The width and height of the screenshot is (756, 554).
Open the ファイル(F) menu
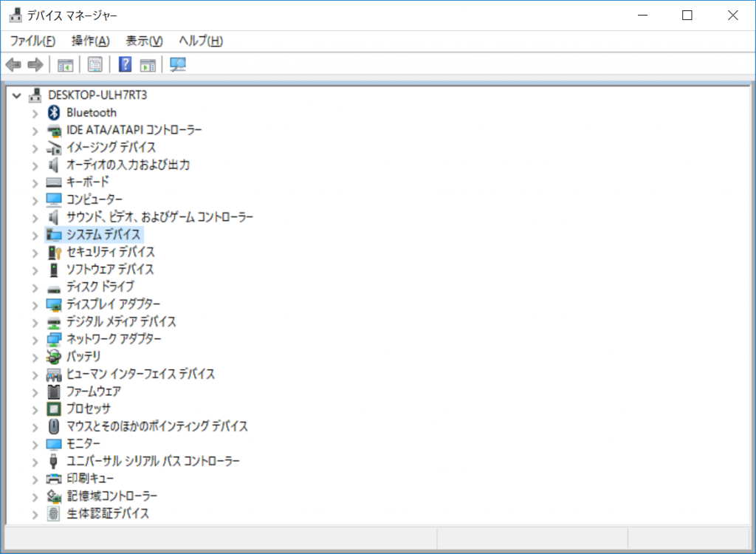(32, 41)
